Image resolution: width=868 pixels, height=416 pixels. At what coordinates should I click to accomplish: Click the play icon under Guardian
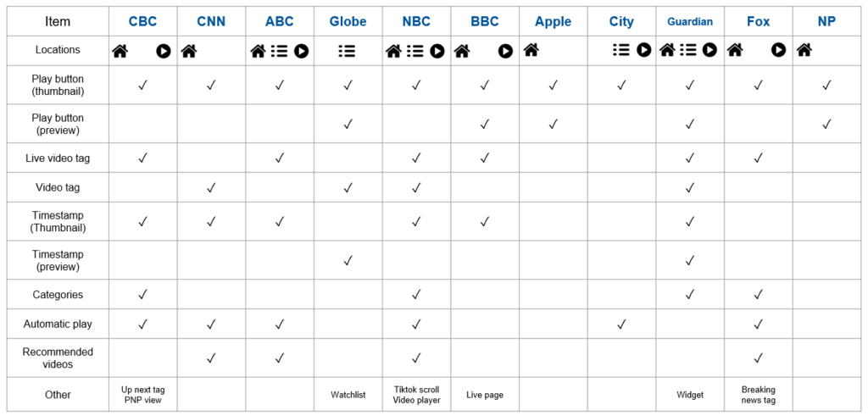[x=710, y=50]
